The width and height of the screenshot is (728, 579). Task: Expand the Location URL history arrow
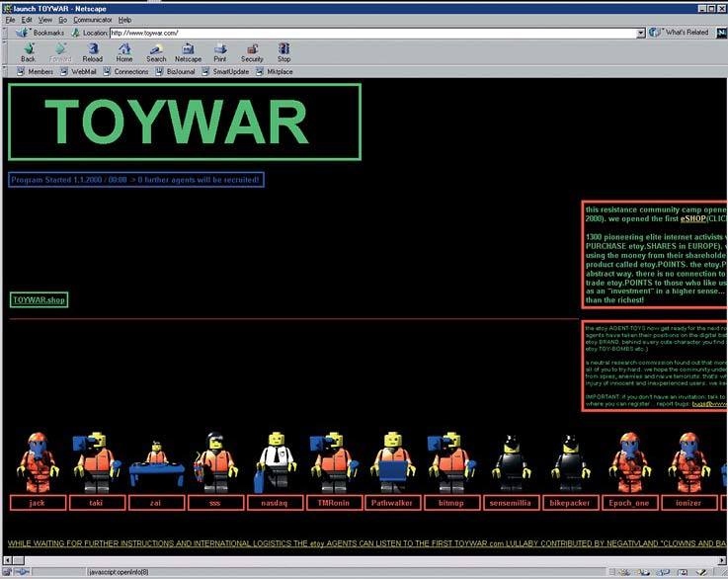coord(641,33)
